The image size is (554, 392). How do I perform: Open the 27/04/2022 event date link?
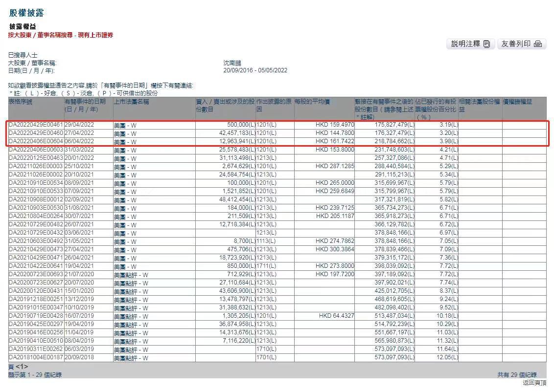[x=79, y=133]
